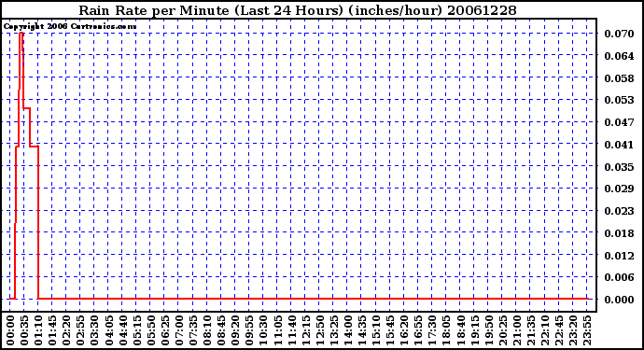644x350 pixels.
Task: Click the 05:50 time label
Action: (150, 330)
